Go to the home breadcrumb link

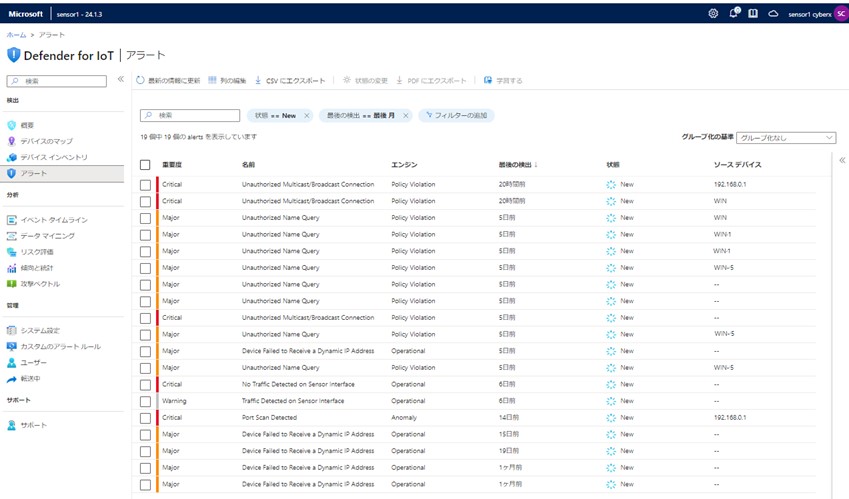coord(16,35)
